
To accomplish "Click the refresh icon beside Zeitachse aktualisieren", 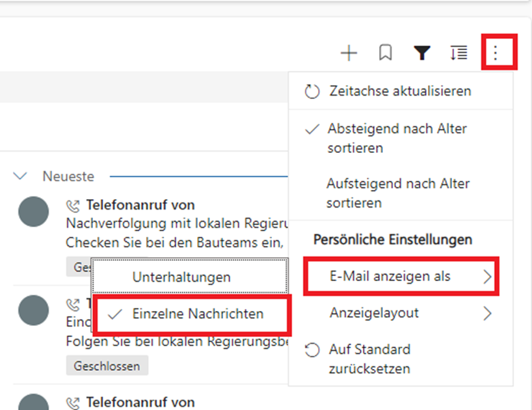I will point(312,91).
